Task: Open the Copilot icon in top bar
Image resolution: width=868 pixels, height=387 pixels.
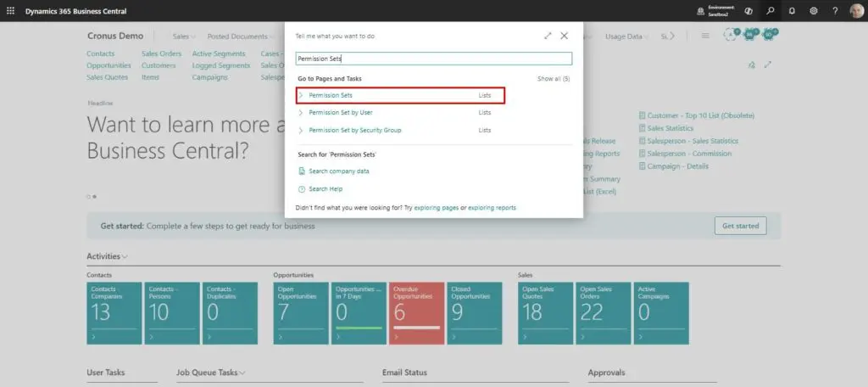Action: (x=748, y=11)
